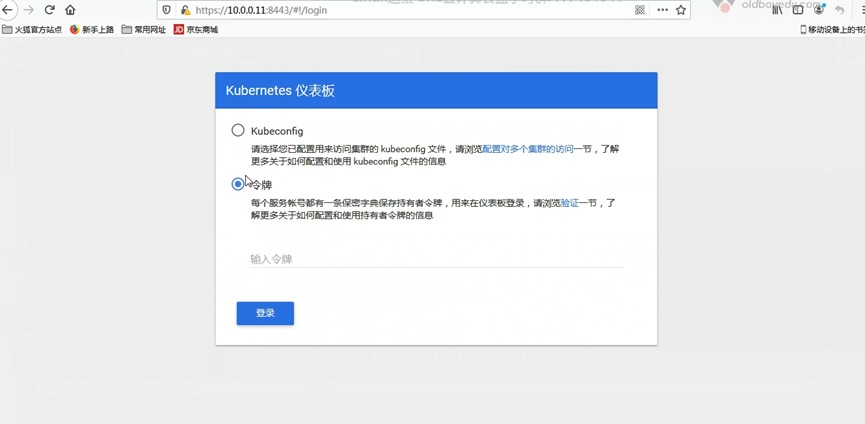Open the 火狐官方站点 bookmark folder
865x424 pixels.
point(32,30)
